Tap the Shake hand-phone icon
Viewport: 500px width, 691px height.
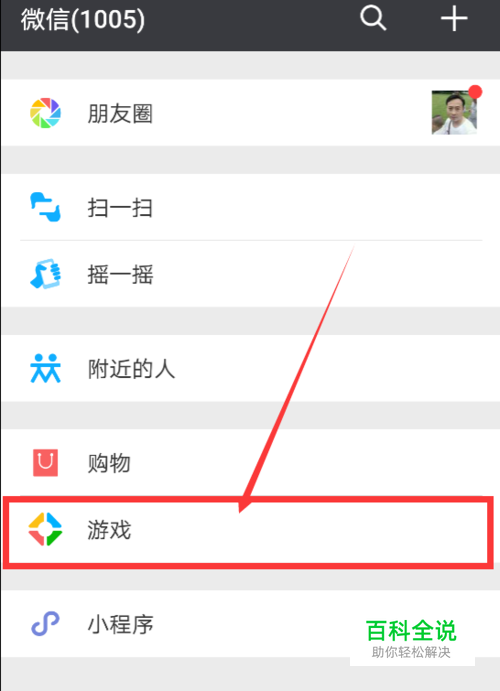(x=45, y=274)
